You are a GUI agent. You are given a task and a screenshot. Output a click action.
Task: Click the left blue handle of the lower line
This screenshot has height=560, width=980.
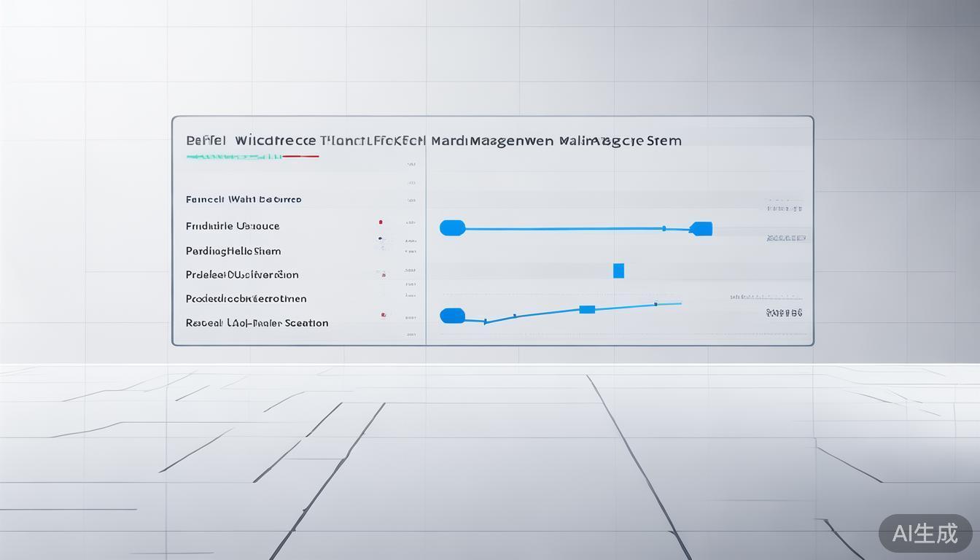(452, 316)
